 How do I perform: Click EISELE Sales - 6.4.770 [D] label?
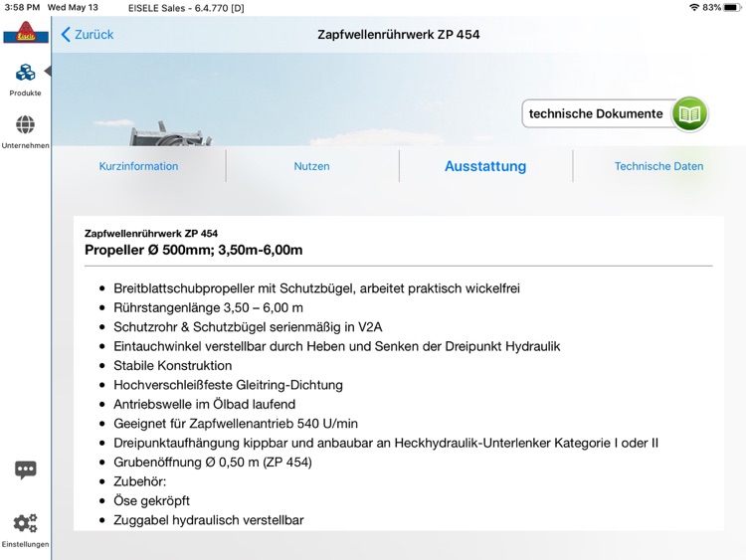(x=186, y=8)
